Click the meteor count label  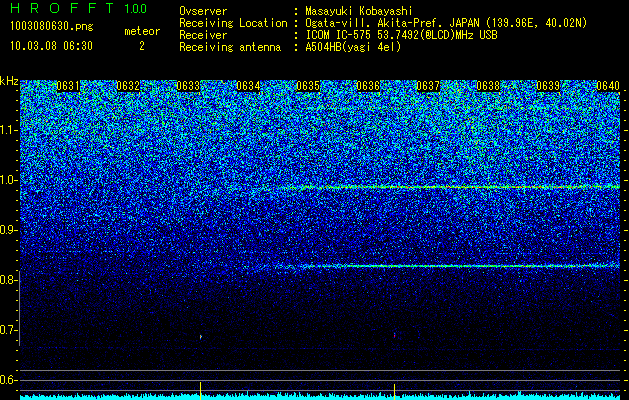pos(142,31)
